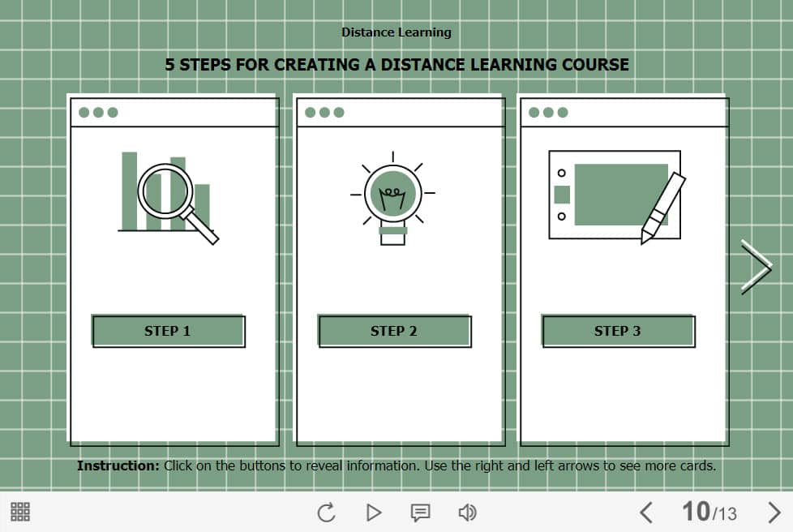Screen dimensions: 793x532
Task: Click the 10/13 slide counter
Action: point(709,512)
